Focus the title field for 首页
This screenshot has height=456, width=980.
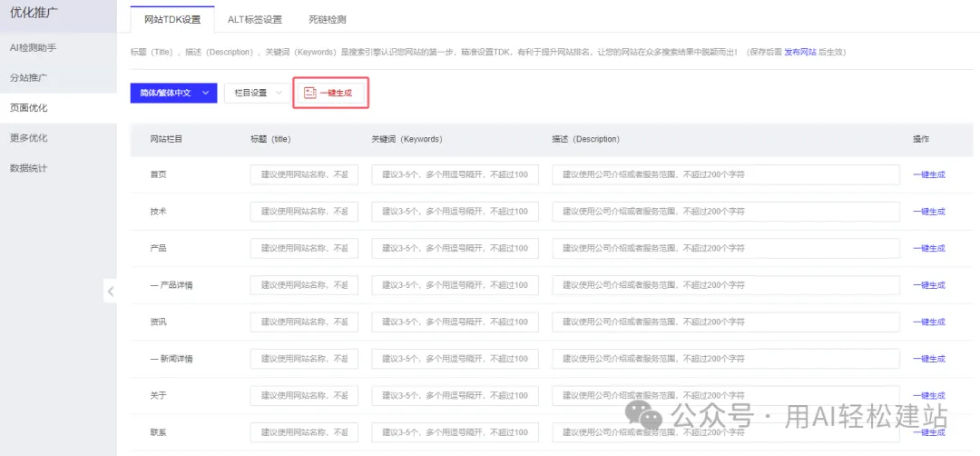click(x=304, y=174)
